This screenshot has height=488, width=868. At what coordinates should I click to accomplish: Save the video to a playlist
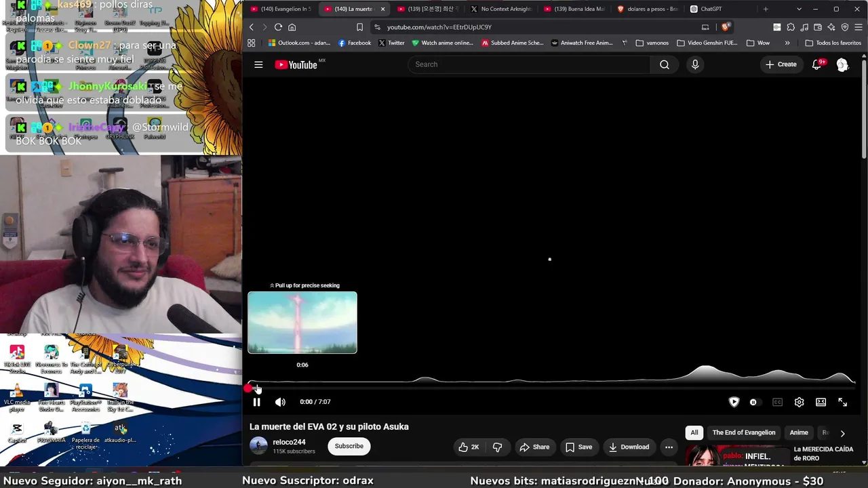pyautogui.click(x=578, y=447)
